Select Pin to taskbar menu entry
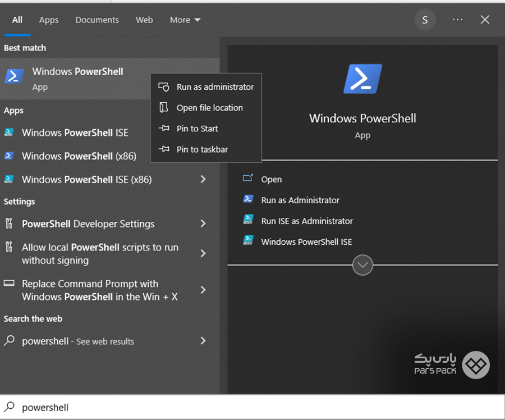The image size is (505, 420). click(x=206, y=149)
